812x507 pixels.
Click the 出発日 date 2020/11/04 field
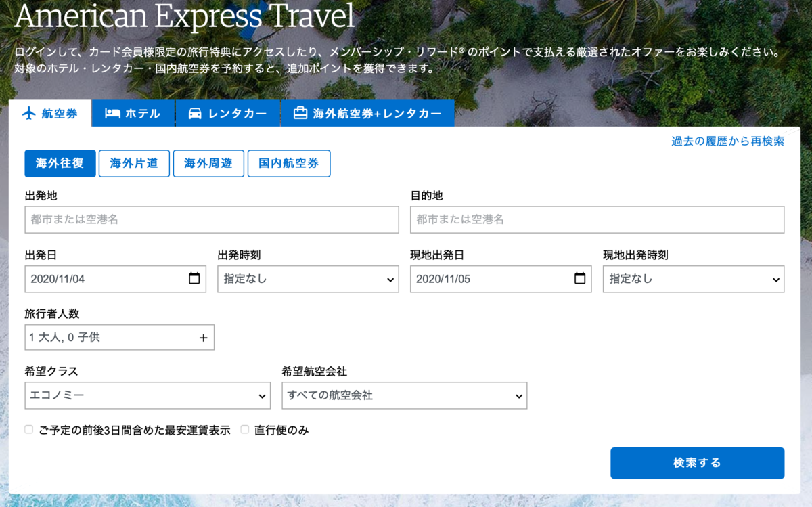pos(116,279)
